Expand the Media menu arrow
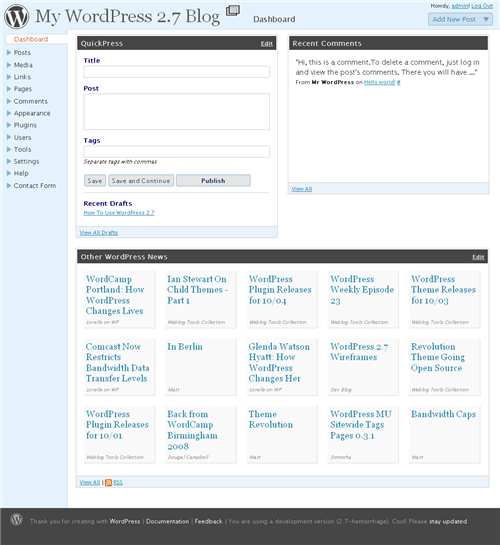This screenshot has height=545, width=500. 9,65
